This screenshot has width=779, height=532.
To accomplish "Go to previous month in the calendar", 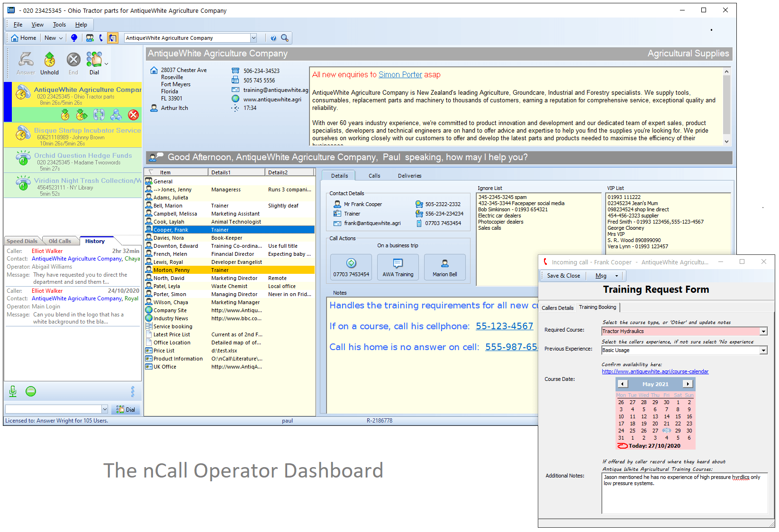I will point(623,384).
